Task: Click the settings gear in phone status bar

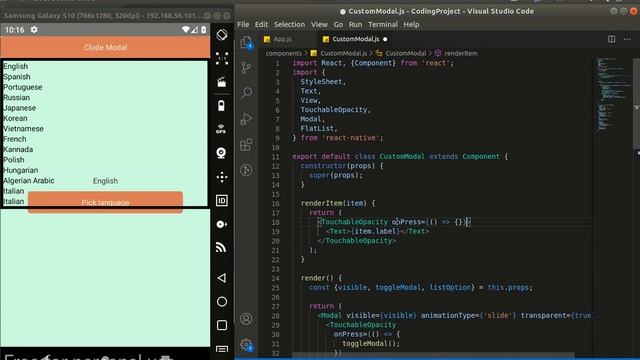Action: click(x=34, y=30)
